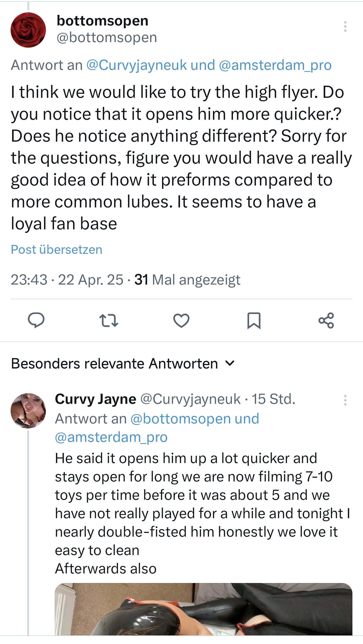Bookmark the bottomsopen post
The height and width of the screenshot is (644, 363).
pyautogui.click(x=254, y=321)
